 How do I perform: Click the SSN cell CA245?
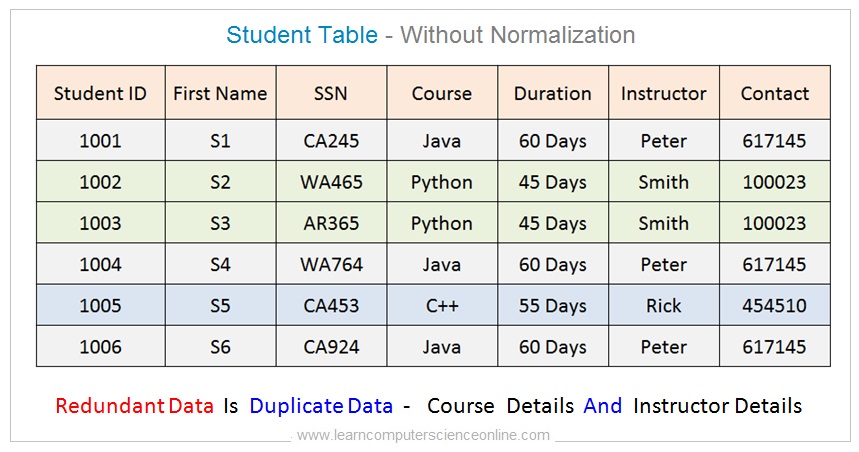pos(332,141)
